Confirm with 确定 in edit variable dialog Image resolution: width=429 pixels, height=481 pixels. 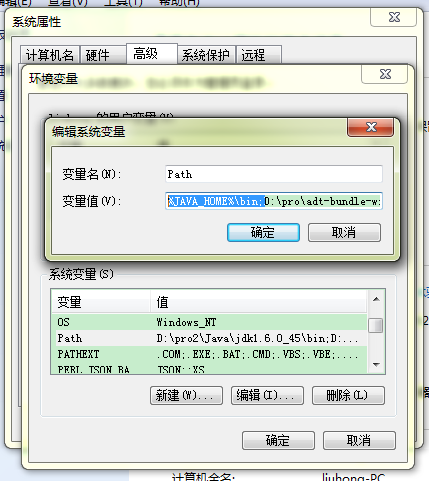click(263, 232)
